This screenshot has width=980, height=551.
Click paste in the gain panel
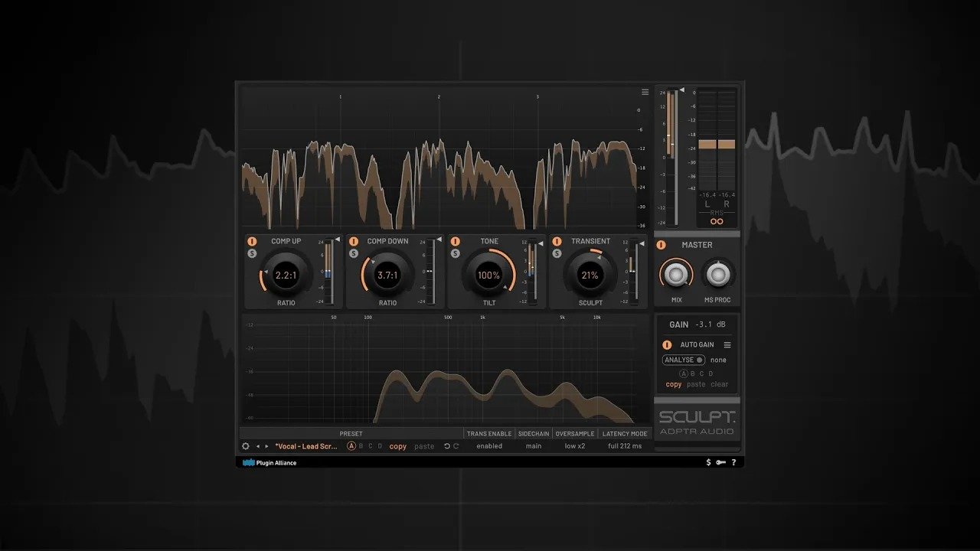point(696,385)
